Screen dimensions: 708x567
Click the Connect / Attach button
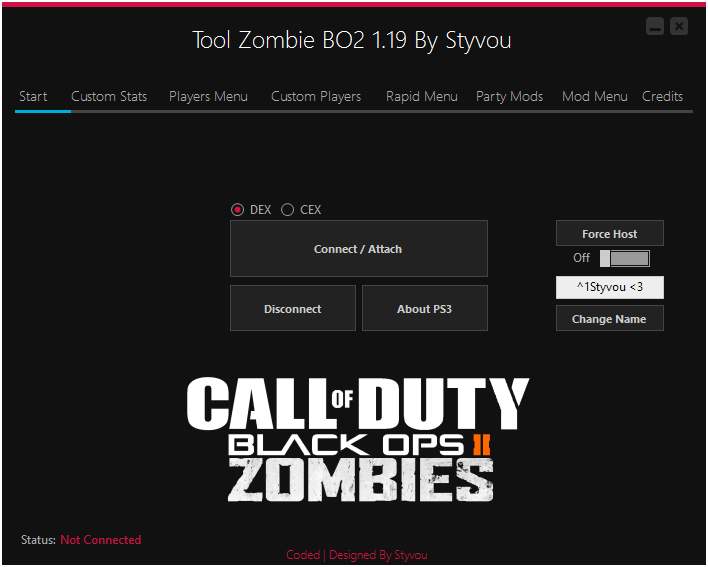359,249
